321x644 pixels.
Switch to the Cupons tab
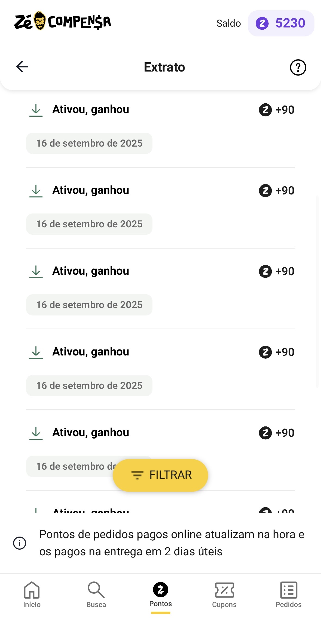[x=224, y=595]
